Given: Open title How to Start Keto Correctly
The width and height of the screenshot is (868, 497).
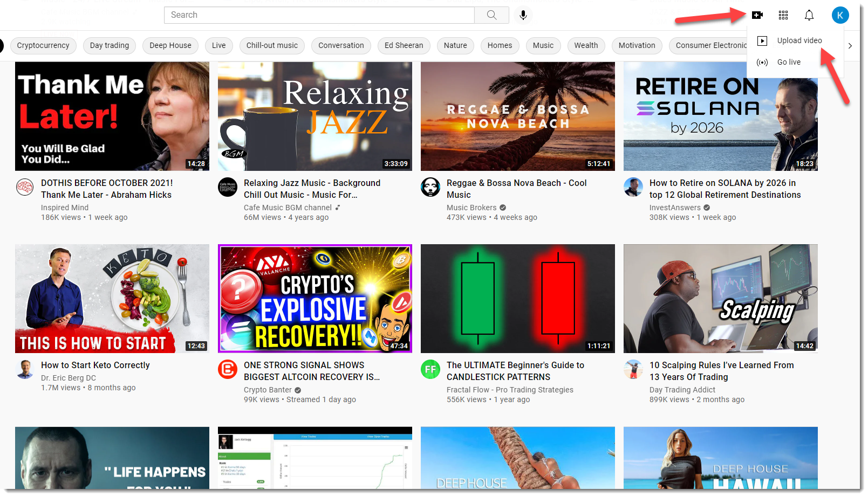Looking at the screenshot, I should [95, 365].
